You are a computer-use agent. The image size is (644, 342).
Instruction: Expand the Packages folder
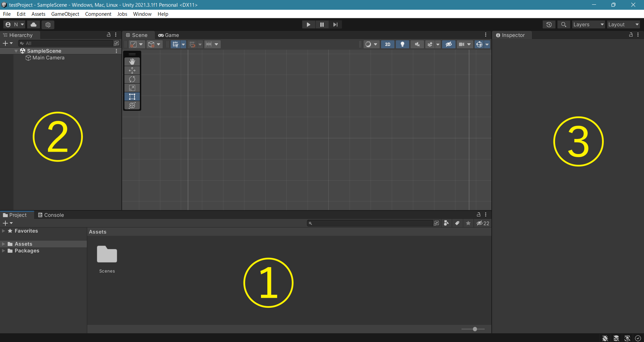(x=4, y=251)
